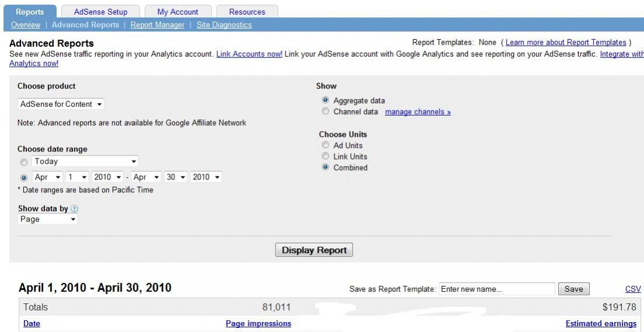Screen dimensions: 644x332
Task: Follow the Link Accounts now! link
Action: [x=249, y=54]
